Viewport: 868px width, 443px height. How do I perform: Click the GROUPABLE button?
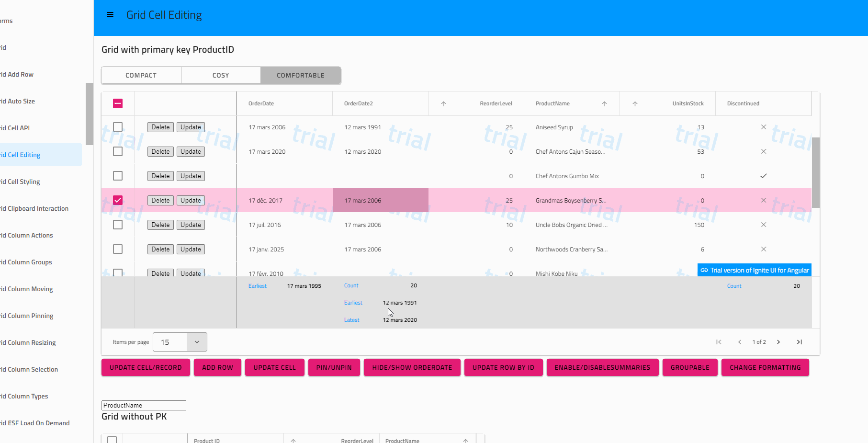(x=690, y=367)
